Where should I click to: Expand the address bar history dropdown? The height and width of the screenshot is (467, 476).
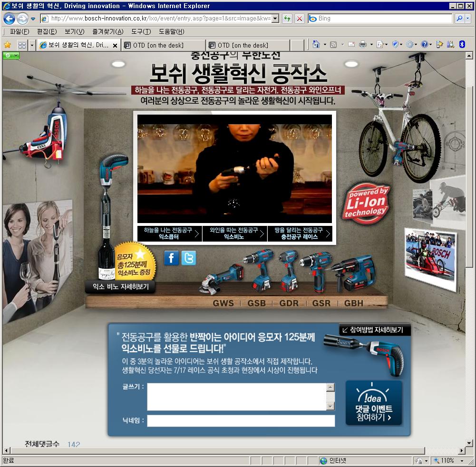click(x=275, y=19)
